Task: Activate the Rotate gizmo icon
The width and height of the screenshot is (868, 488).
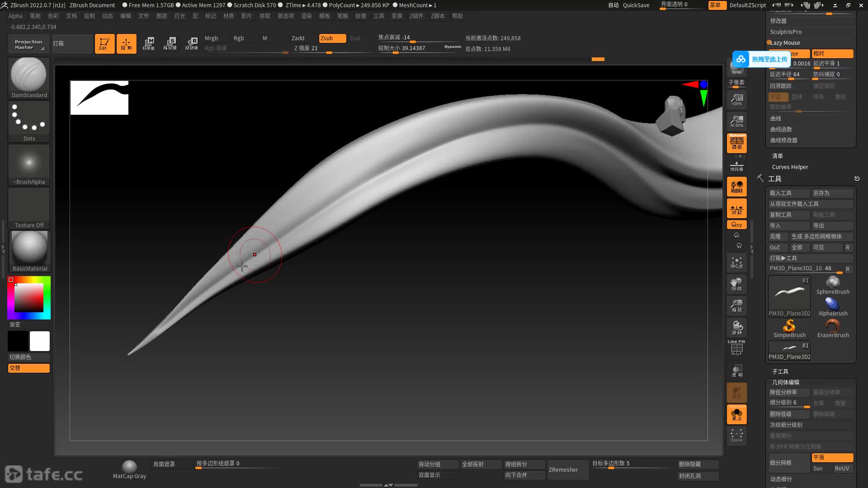Action: [x=192, y=44]
